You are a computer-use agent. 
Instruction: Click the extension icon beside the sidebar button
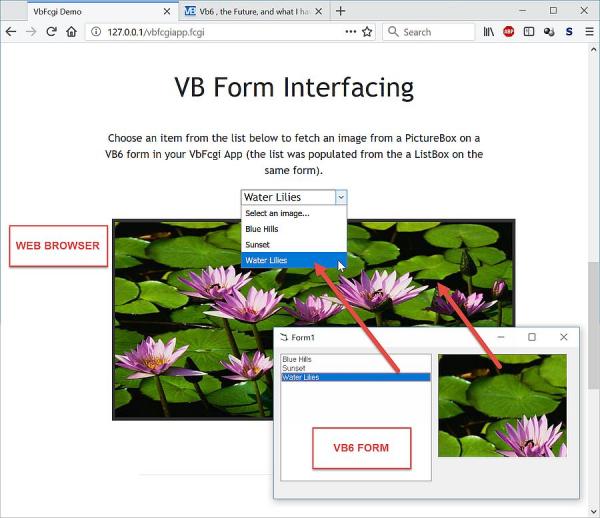(549, 32)
